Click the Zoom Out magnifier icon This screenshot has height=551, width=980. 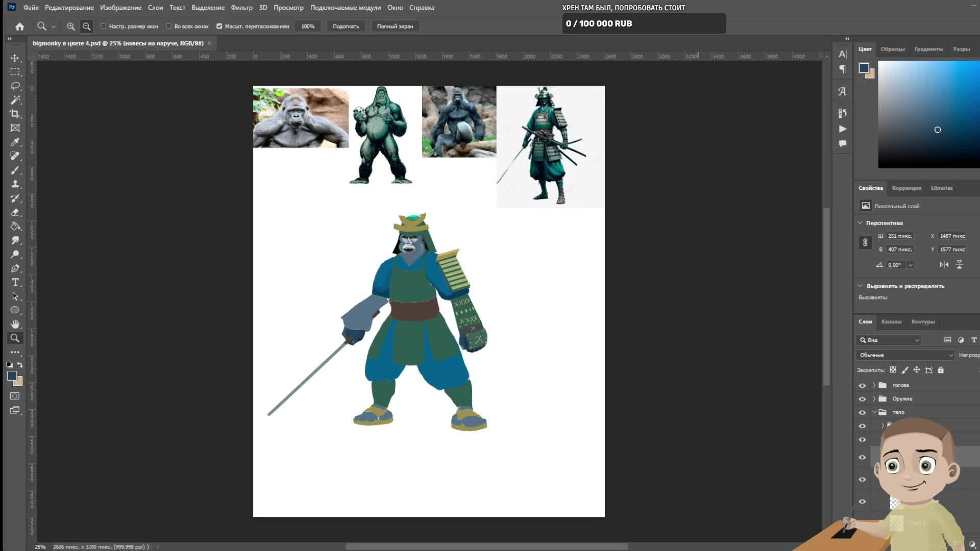click(87, 26)
